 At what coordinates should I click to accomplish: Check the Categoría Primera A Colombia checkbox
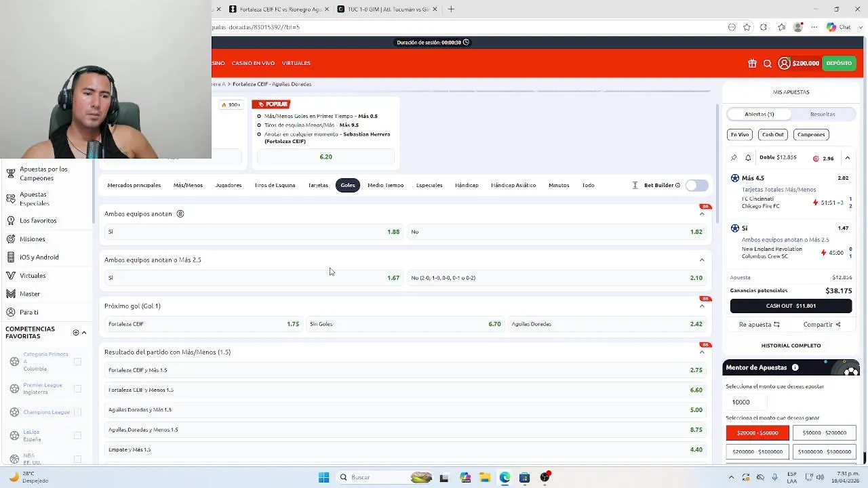click(77, 362)
